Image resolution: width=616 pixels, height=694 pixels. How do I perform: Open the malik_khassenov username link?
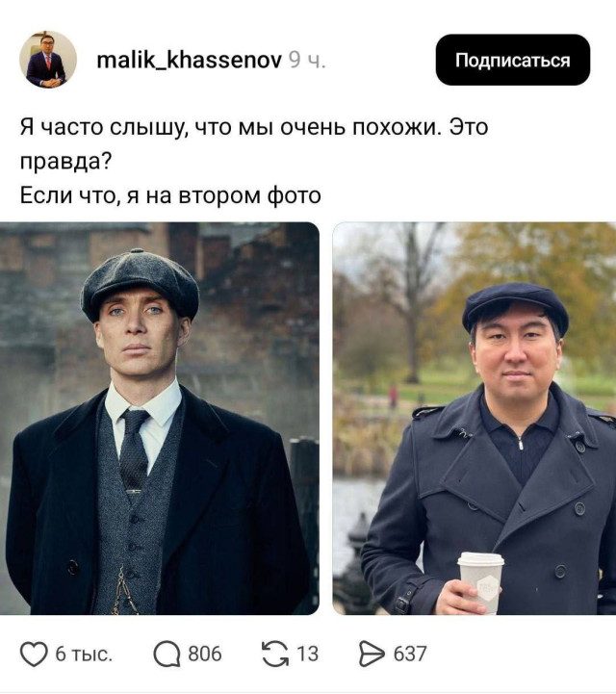point(189,60)
